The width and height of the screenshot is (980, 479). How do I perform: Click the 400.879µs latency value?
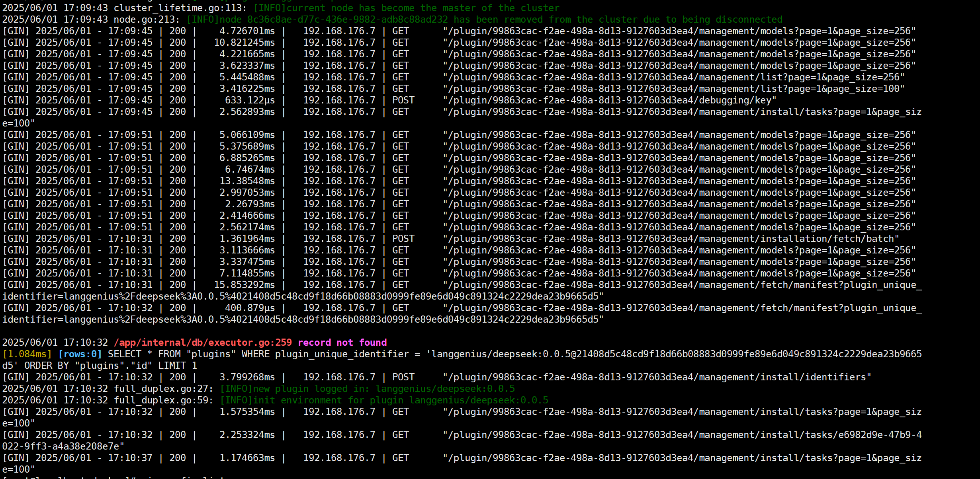pyautogui.click(x=250, y=308)
